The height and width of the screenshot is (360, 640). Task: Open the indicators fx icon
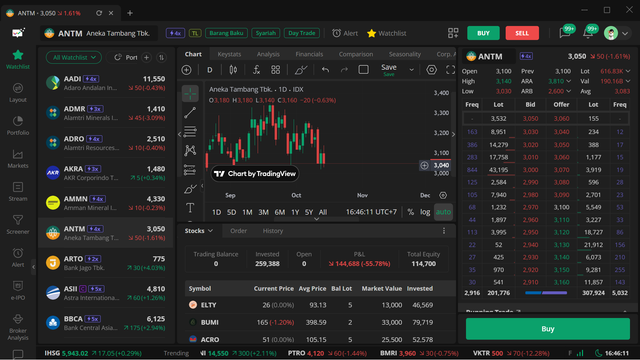(x=256, y=70)
